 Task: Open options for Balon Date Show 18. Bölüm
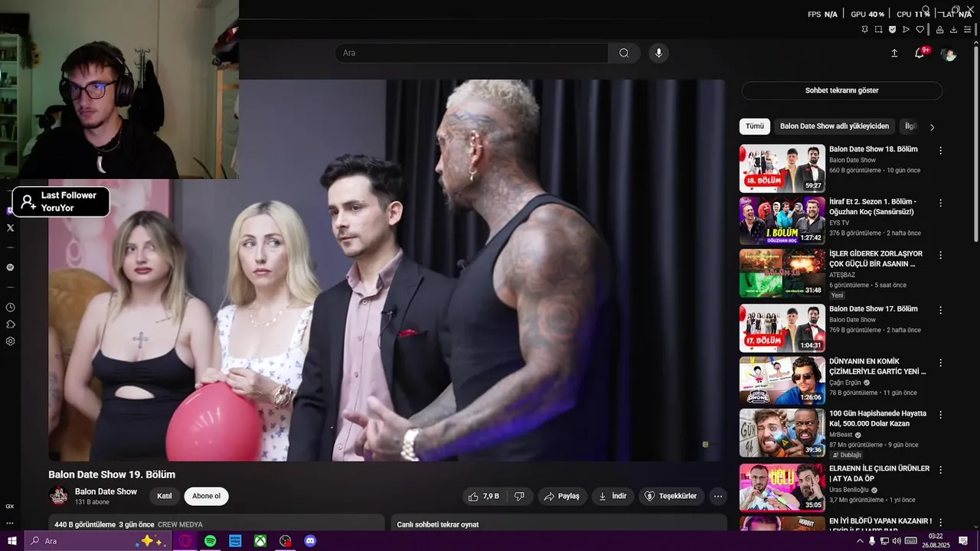tap(941, 151)
